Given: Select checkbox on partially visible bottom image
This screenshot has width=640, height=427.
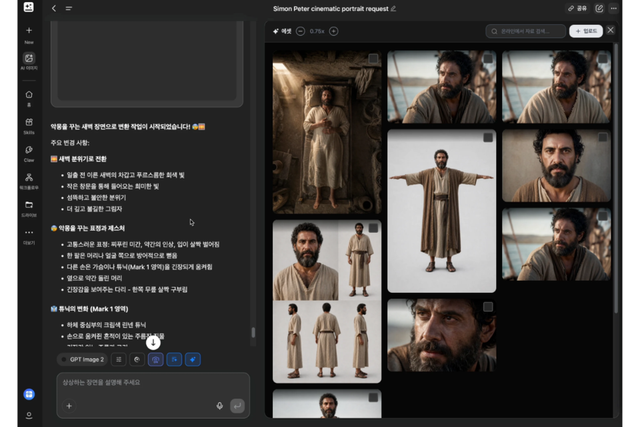Looking at the screenshot, I should [373, 397].
